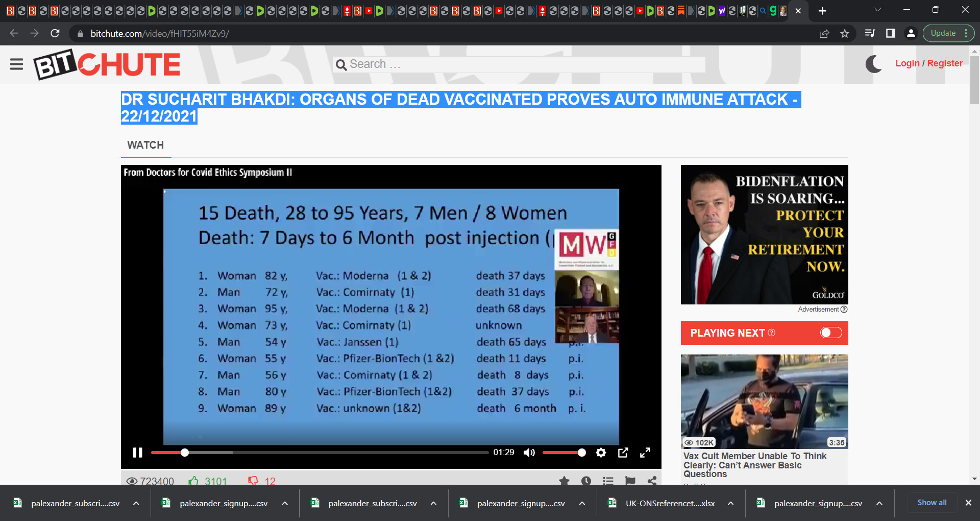Mute the video volume icon
Viewport: 980px width, 521px height.
(x=529, y=453)
